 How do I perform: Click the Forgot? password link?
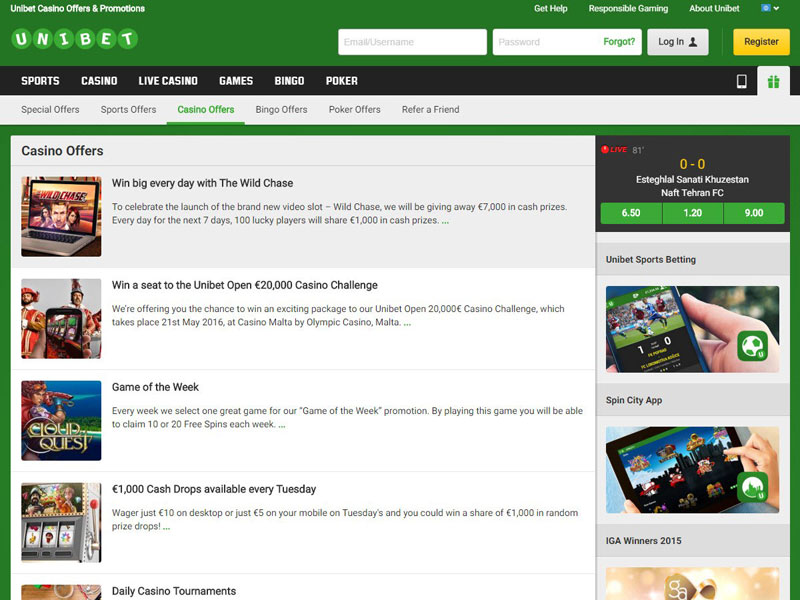click(619, 42)
